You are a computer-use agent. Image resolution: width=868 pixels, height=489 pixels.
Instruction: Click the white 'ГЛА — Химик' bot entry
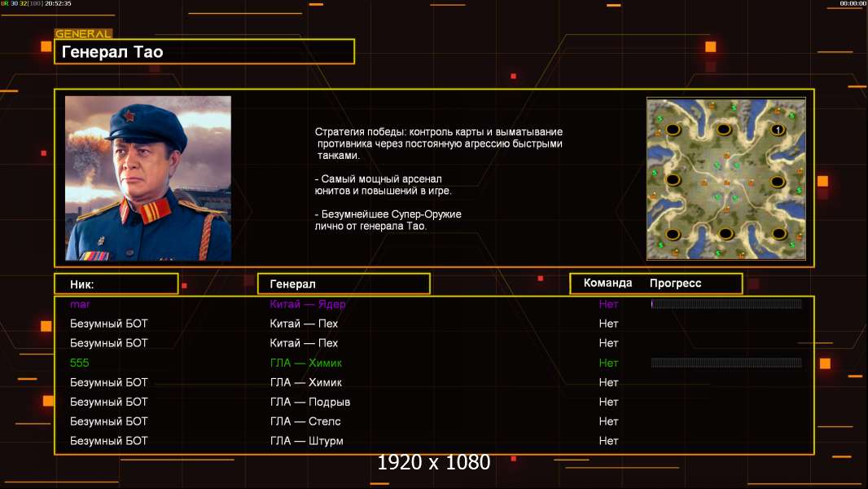305,382
